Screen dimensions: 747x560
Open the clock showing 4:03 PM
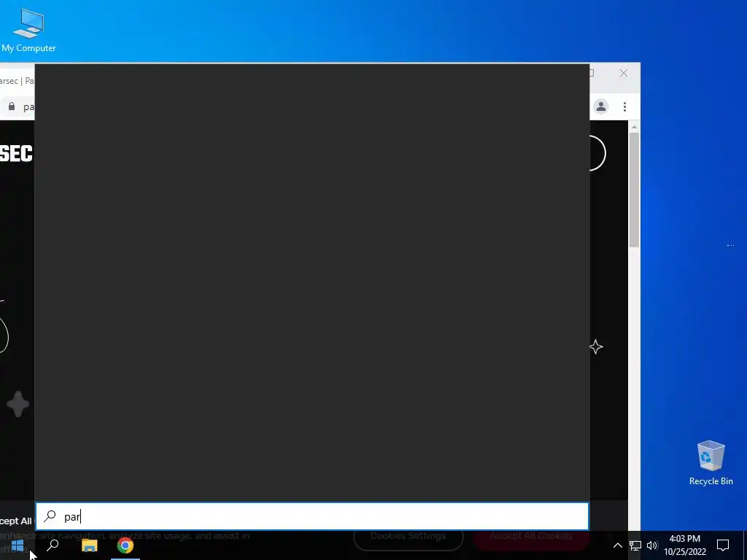(x=685, y=545)
